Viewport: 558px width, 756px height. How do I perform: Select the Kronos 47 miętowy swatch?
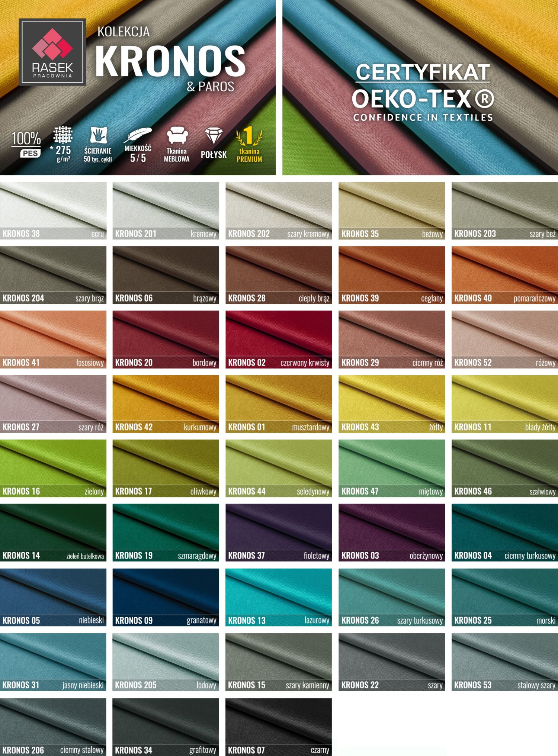pos(392,469)
